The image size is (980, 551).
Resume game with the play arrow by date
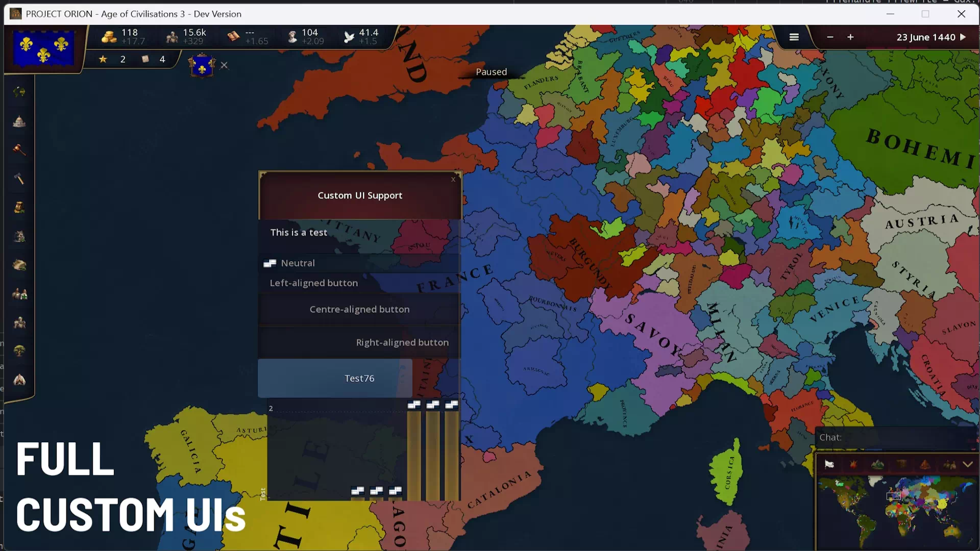tap(963, 37)
